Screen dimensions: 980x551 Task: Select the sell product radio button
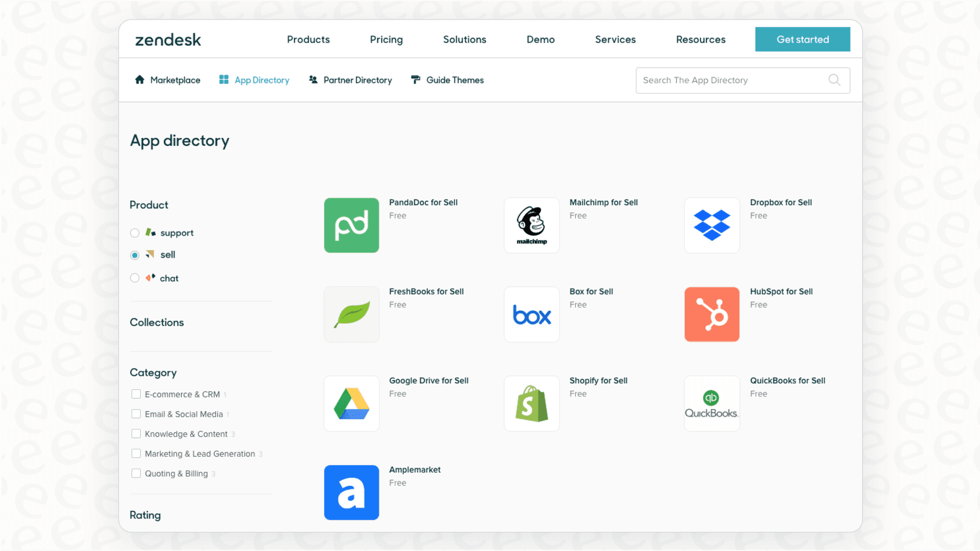(x=135, y=255)
